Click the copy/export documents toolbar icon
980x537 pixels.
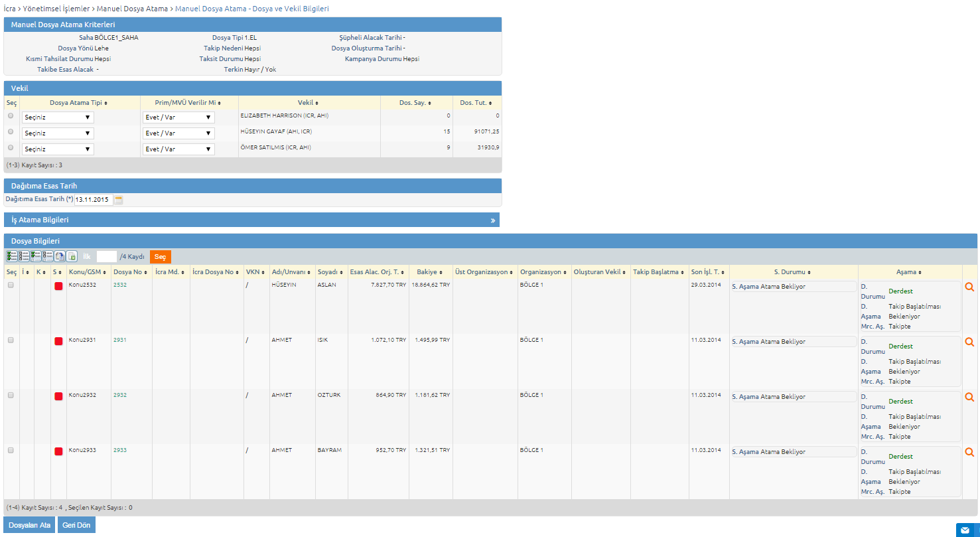[x=60, y=256]
